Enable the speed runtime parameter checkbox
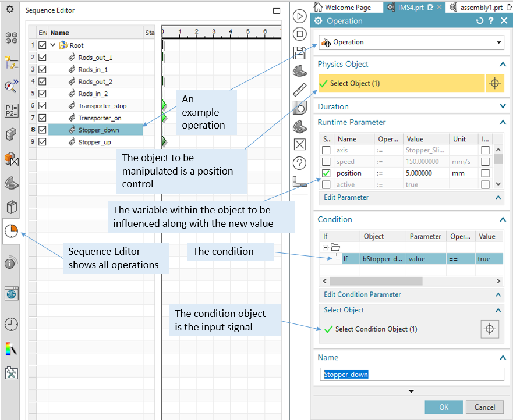The image size is (513, 420). (326, 162)
